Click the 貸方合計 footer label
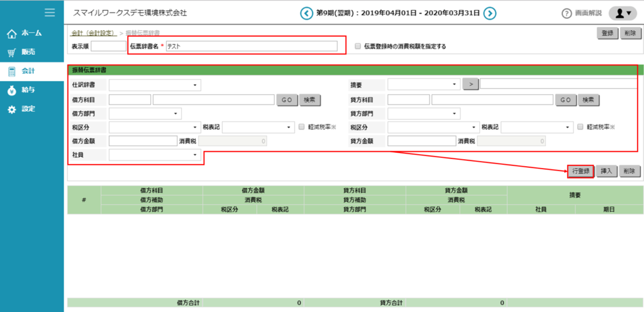This screenshot has height=312, width=644. point(392,303)
